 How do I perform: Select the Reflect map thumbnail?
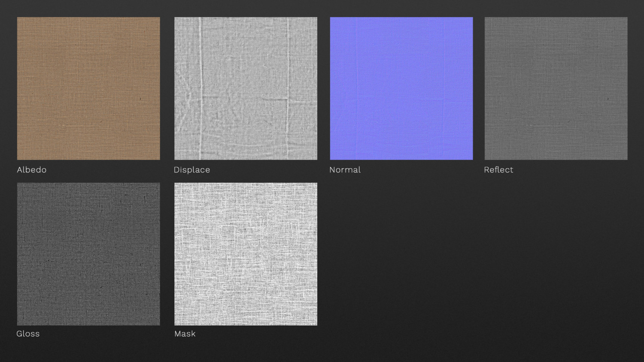pyautogui.click(x=556, y=88)
